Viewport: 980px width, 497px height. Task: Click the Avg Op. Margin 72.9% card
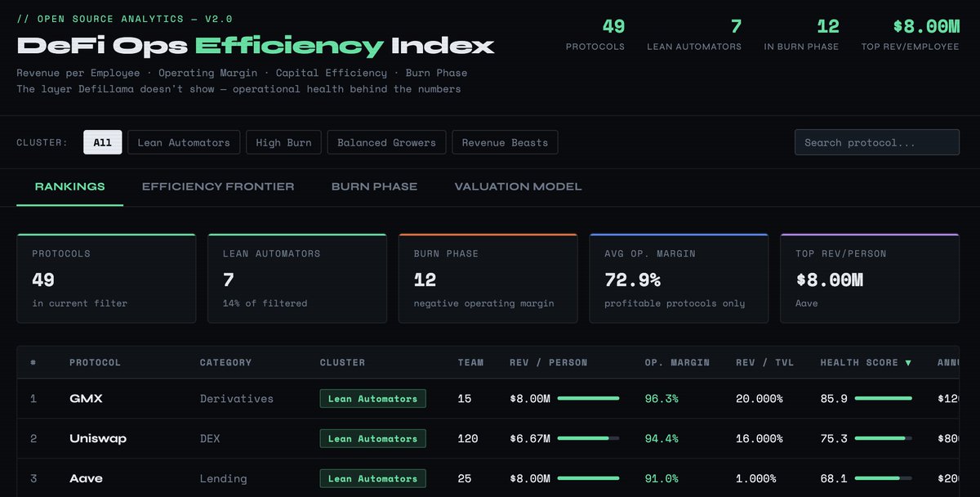679,278
